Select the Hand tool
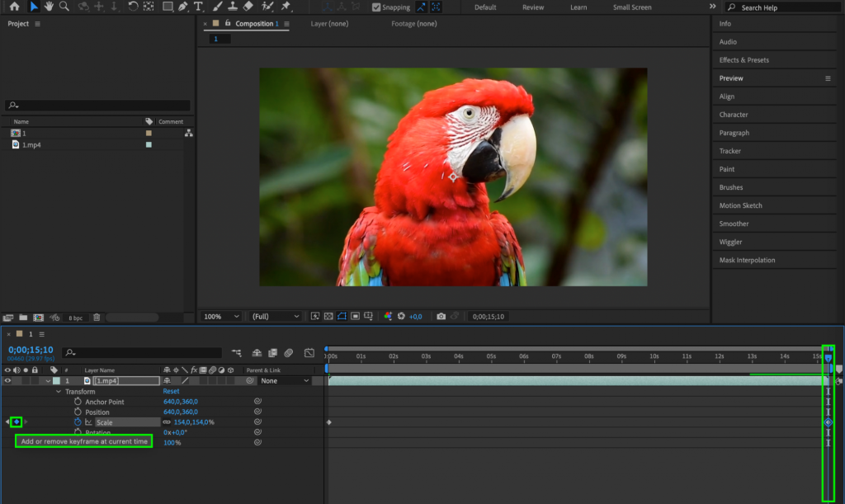Viewport: 845px width, 504px height. point(50,7)
